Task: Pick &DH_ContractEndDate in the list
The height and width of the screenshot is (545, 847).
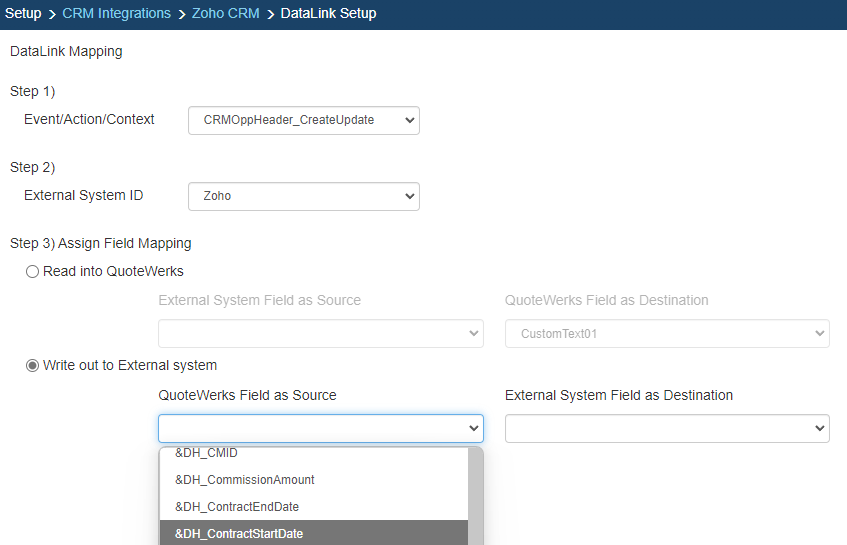Action: [236, 507]
